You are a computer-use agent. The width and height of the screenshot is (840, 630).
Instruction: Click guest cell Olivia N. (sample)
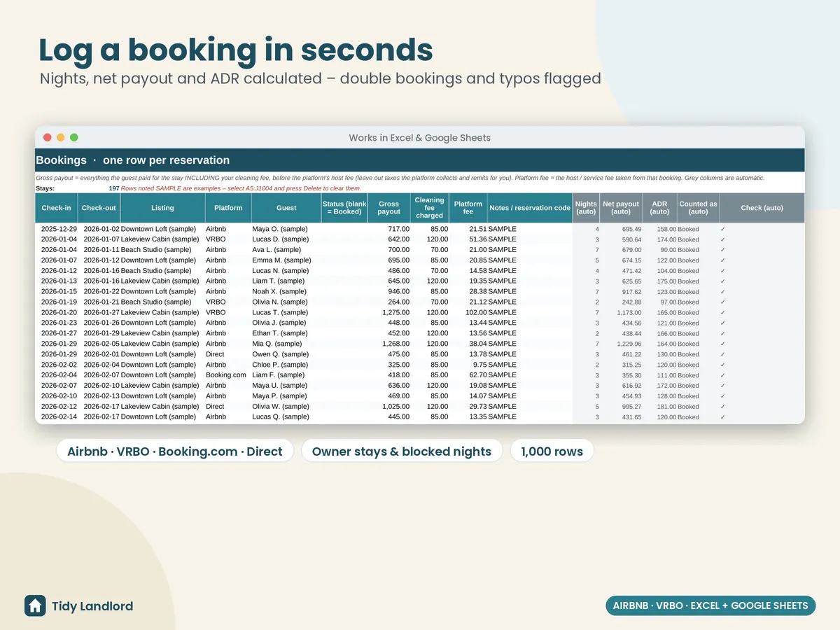coord(281,302)
